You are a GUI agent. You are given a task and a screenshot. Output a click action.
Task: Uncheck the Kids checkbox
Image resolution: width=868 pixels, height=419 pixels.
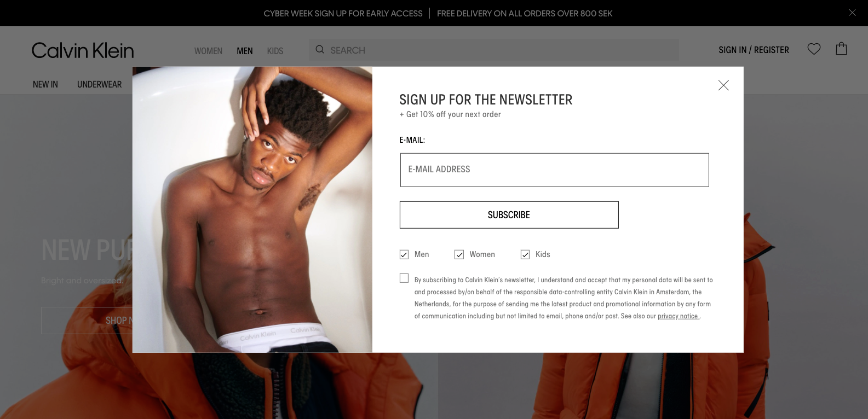click(525, 254)
